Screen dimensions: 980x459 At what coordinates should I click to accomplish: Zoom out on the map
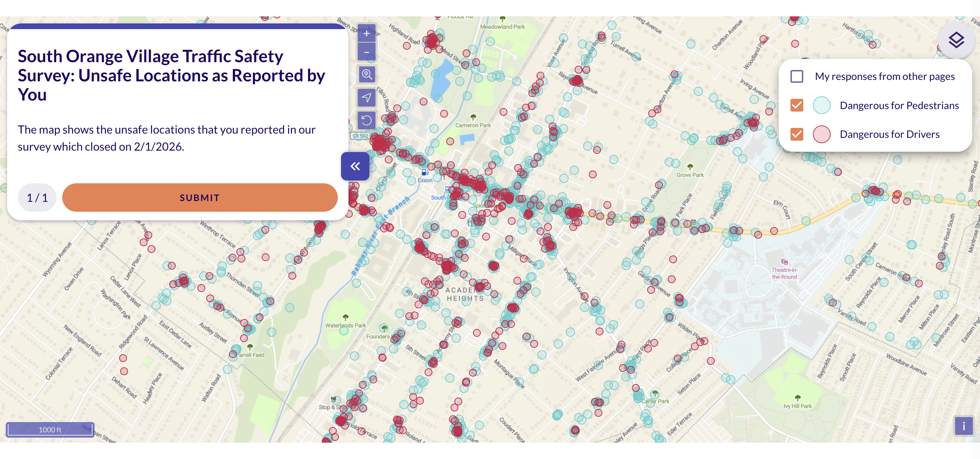[366, 52]
